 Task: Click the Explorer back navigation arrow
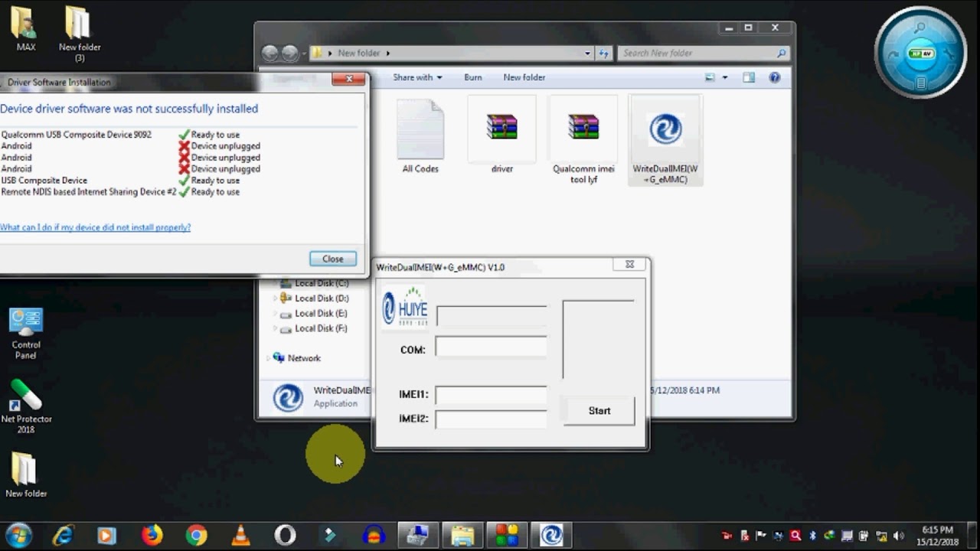[x=269, y=53]
